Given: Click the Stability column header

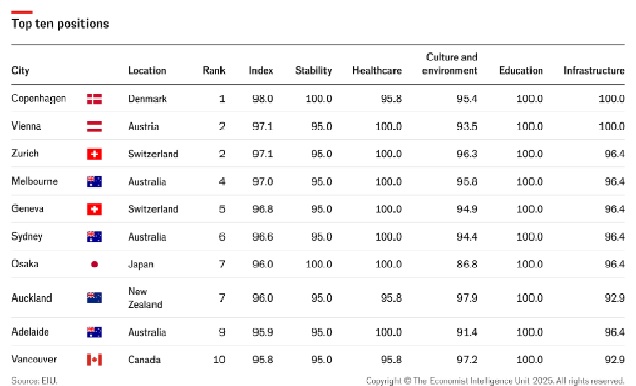Looking at the screenshot, I should click(314, 71).
